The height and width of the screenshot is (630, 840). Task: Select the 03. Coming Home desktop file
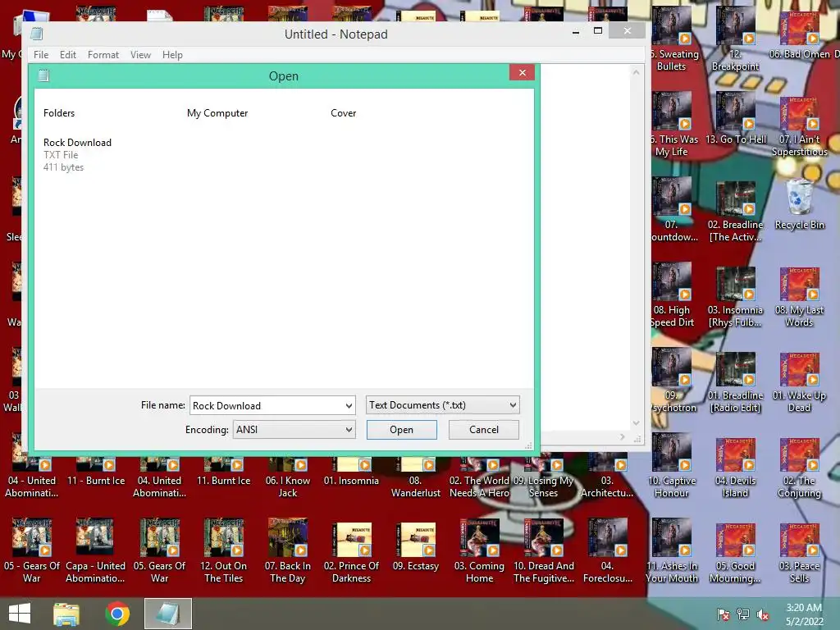[x=479, y=552]
